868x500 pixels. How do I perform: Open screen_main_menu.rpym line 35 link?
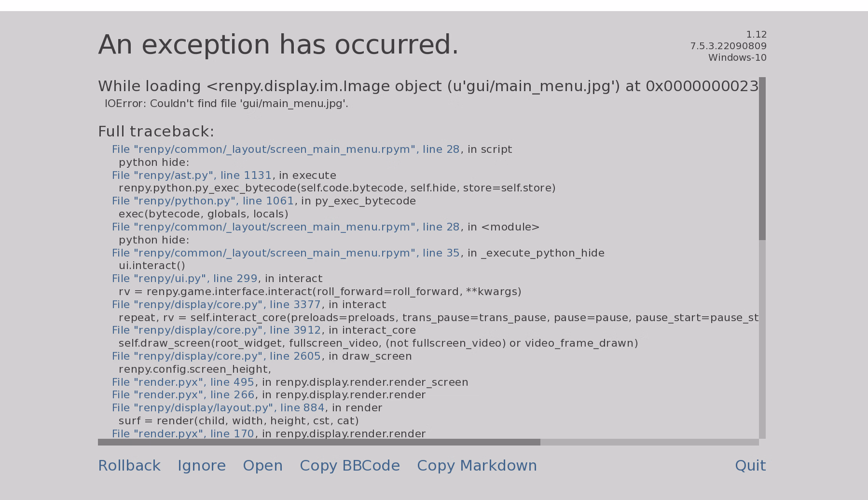[x=286, y=253]
